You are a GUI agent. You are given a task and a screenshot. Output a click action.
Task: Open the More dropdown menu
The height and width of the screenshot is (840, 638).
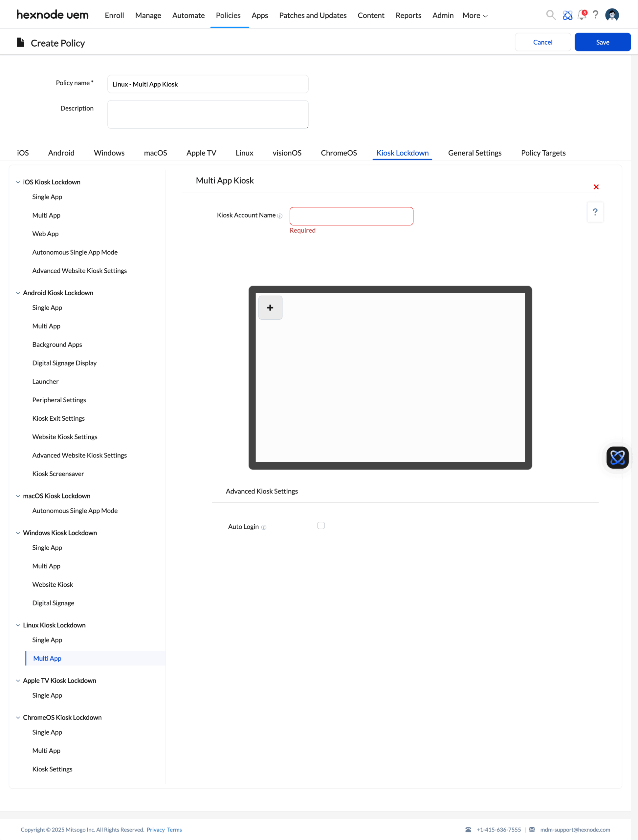(x=475, y=15)
